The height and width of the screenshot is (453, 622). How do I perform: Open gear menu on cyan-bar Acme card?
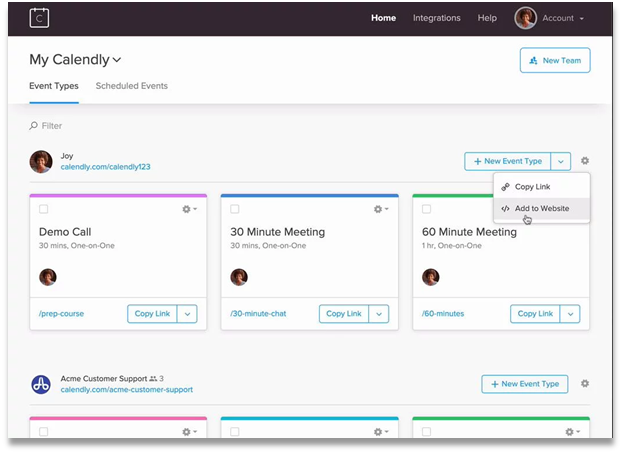[x=381, y=432]
